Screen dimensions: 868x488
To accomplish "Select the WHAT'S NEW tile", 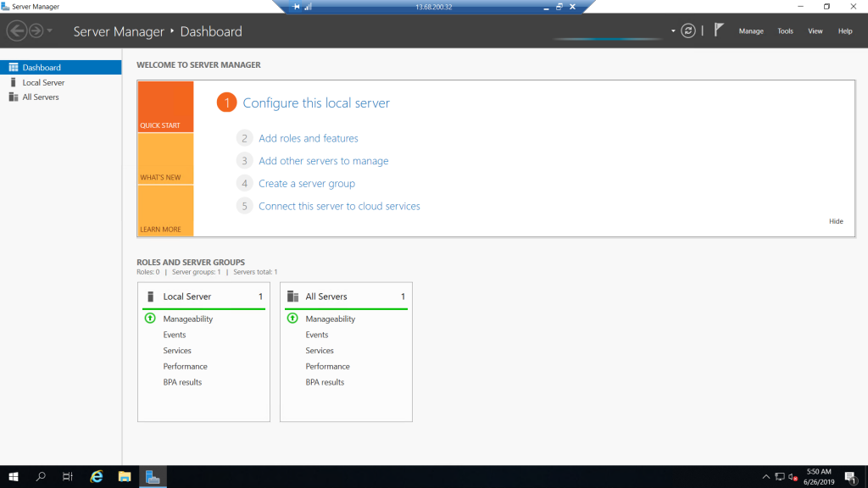I will pyautogui.click(x=165, y=158).
